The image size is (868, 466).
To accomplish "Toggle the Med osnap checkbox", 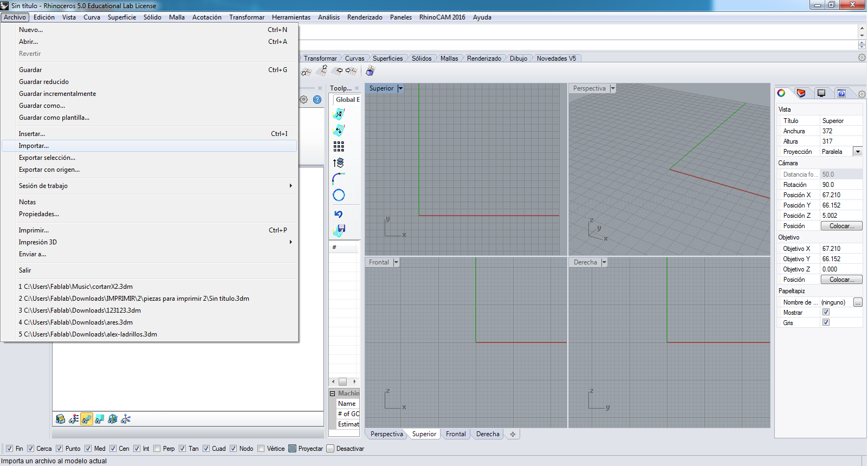I will coord(88,449).
